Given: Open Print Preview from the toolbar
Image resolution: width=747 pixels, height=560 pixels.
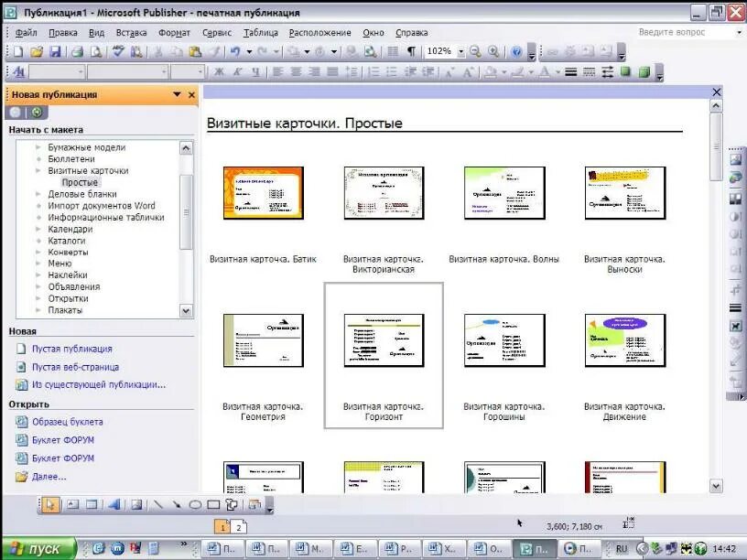Looking at the screenshot, I should (96, 51).
